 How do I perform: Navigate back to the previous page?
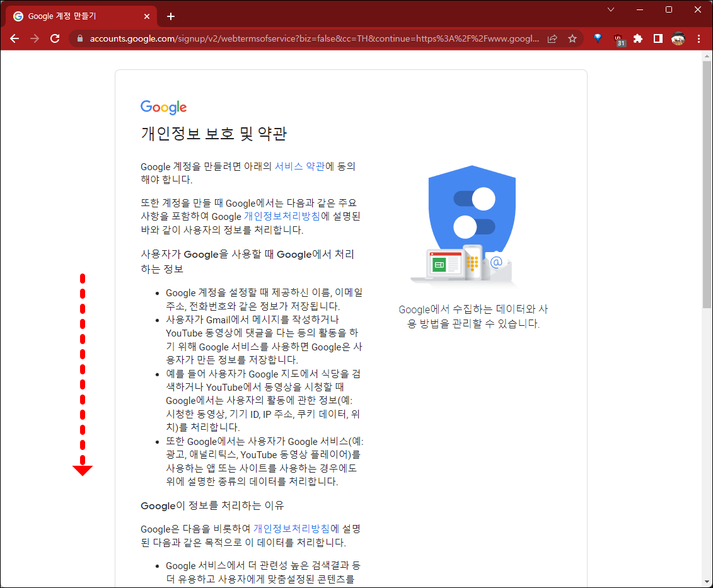coord(14,38)
